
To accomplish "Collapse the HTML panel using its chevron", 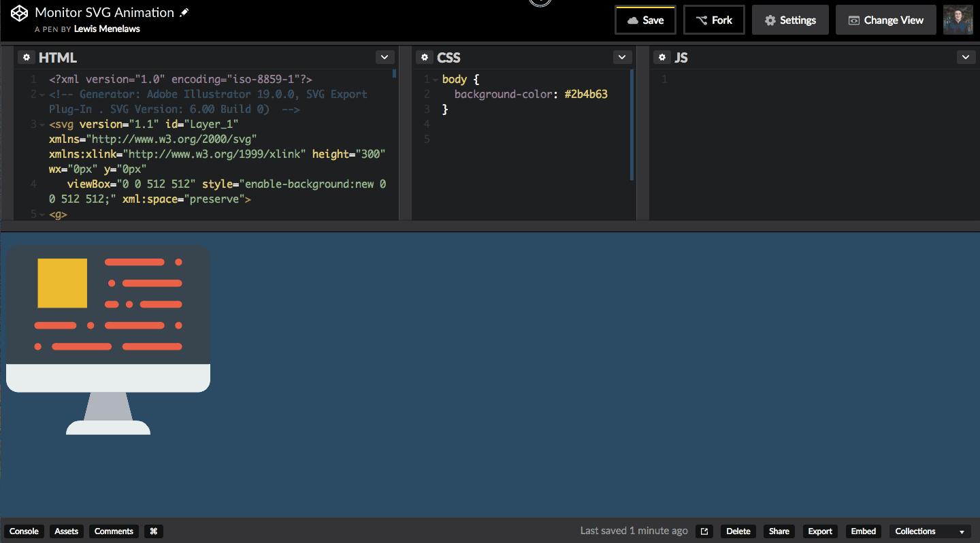I will [385, 57].
